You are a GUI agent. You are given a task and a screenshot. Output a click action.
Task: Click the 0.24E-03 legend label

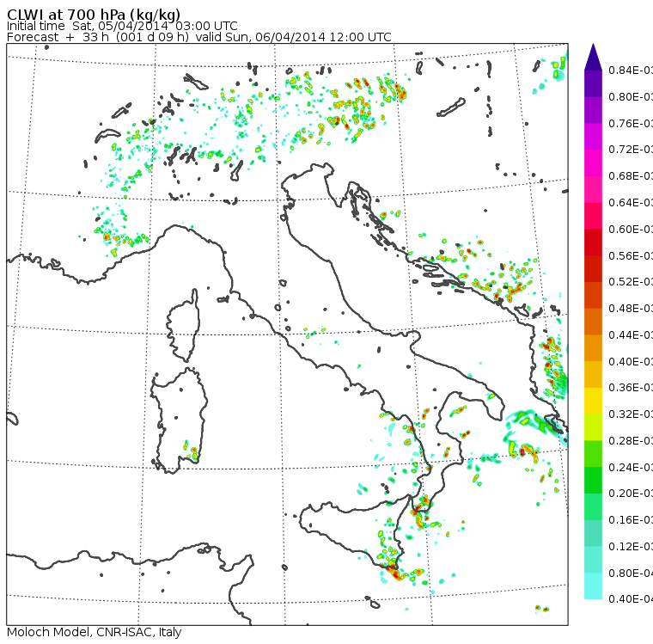pos(631,467)
